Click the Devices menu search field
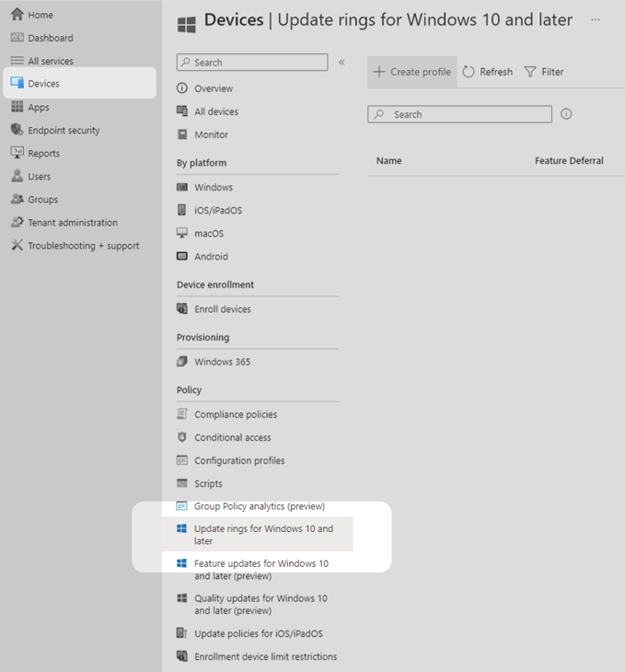Screen dimensions: 625x672 (x=252, y=63)
